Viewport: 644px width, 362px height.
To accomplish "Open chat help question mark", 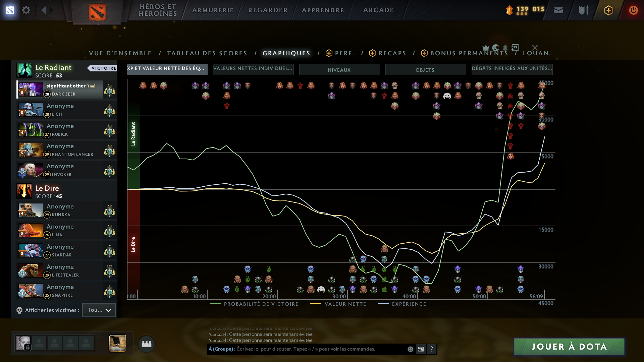I will [431, 349].
